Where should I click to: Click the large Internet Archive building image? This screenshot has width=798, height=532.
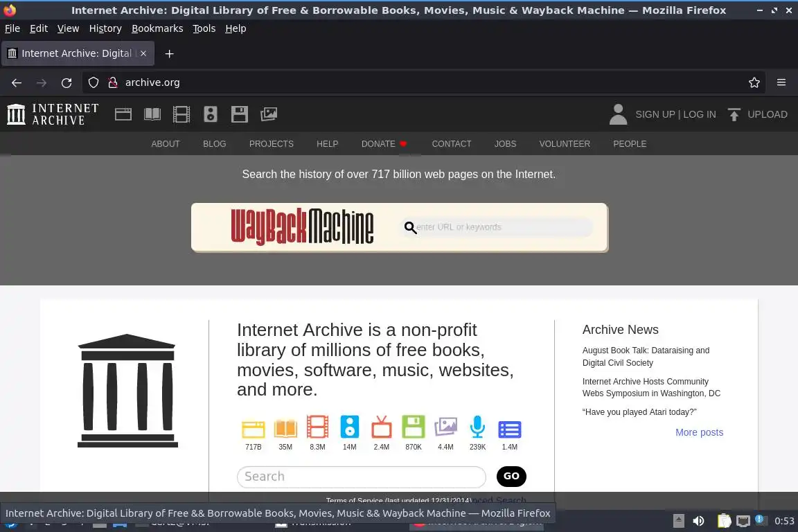point(127,391)
